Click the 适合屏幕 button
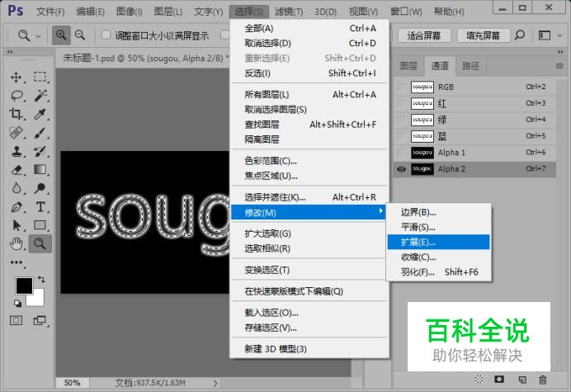The height and width of the screenshot is (392, 571). (424, 35)
